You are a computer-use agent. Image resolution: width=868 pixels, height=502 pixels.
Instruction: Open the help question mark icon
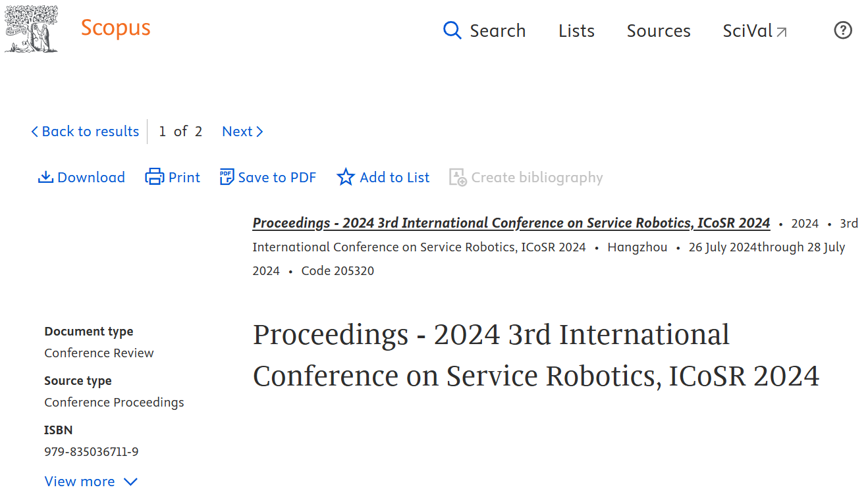[x=843, y=30]
